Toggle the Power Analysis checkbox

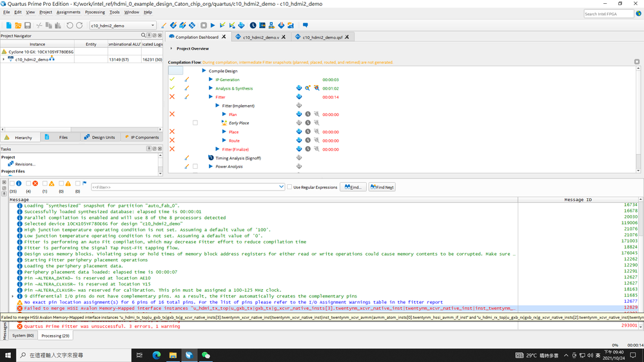195,167
